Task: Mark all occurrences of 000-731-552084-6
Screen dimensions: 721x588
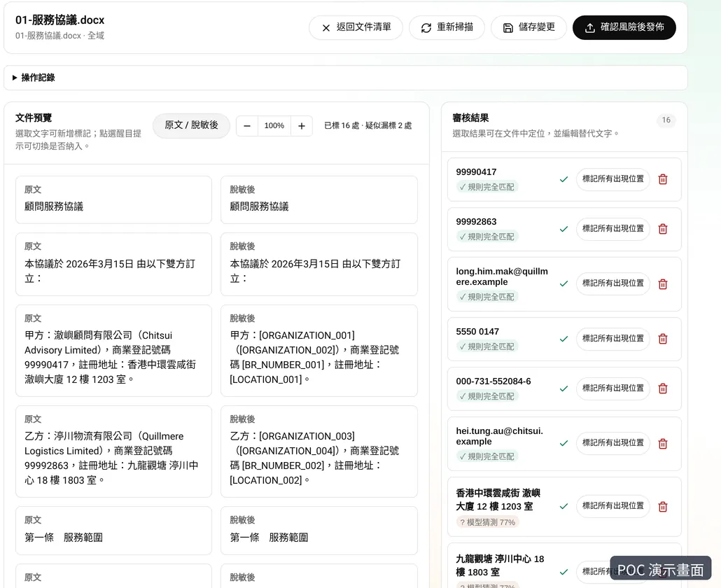Action: [613, 388]
